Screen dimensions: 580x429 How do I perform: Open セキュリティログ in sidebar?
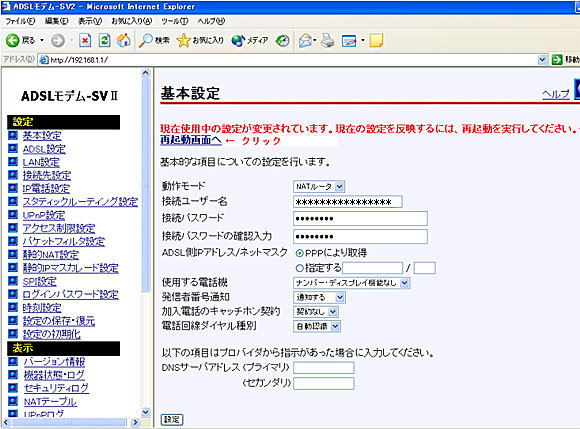(x=56, y=388)
